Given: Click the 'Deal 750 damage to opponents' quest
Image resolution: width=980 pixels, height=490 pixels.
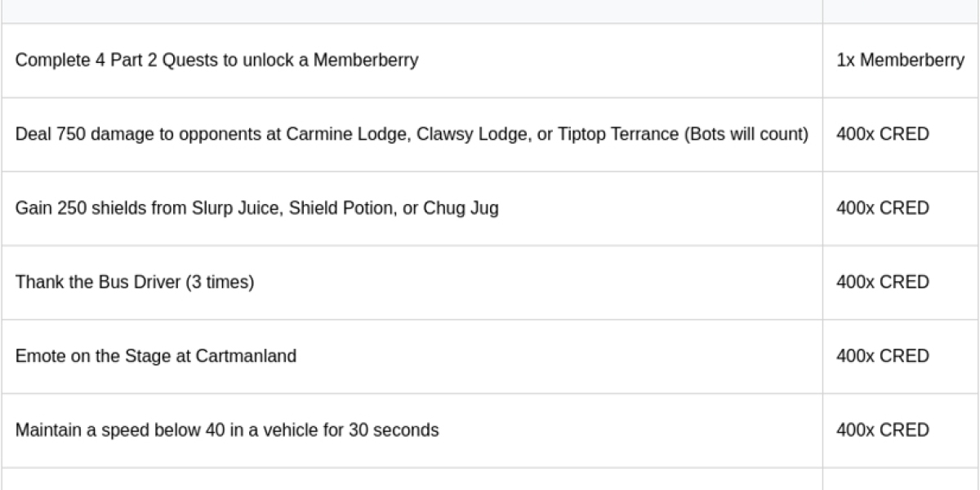Looking at the screenshot, I should 412,134.
